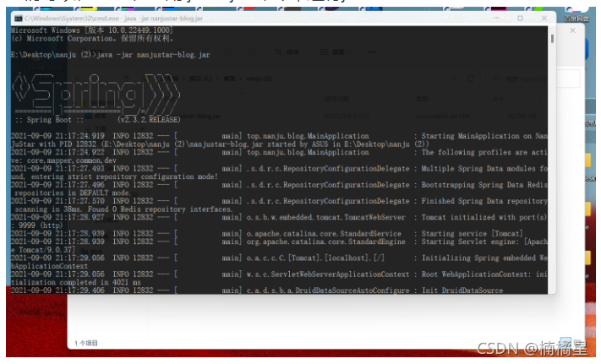Click the log text : 9999 (http)
601x364 pixels.
(x=39, y=225)
